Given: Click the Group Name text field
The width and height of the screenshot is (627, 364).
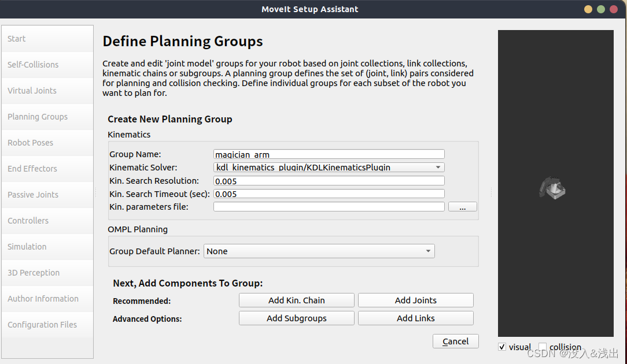Looking at the screenshot, I should point(329,154).
